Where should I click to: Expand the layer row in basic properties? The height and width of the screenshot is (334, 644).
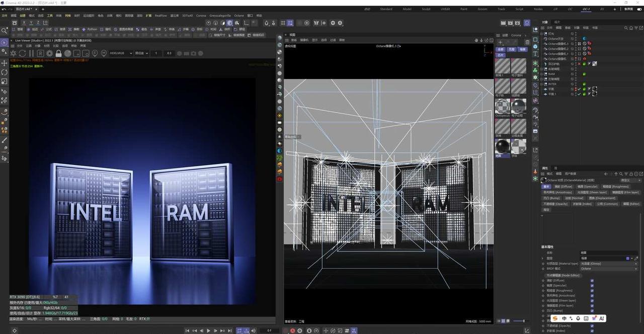tap(542, 259)
